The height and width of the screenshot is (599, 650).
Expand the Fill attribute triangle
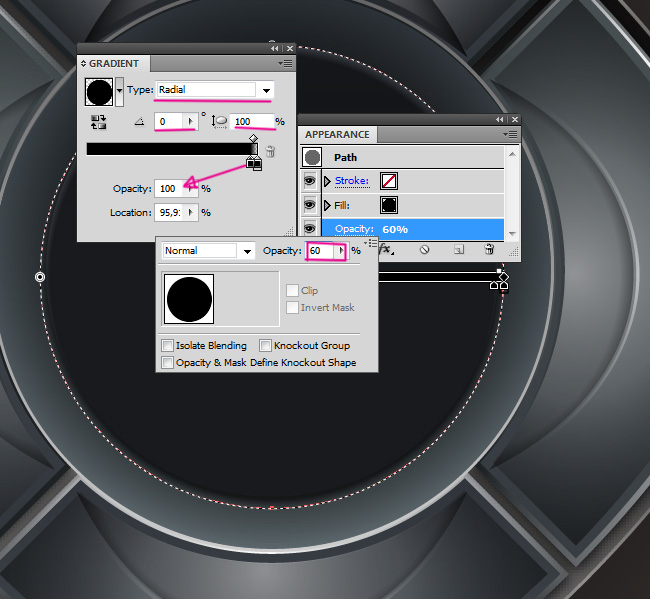327,205
